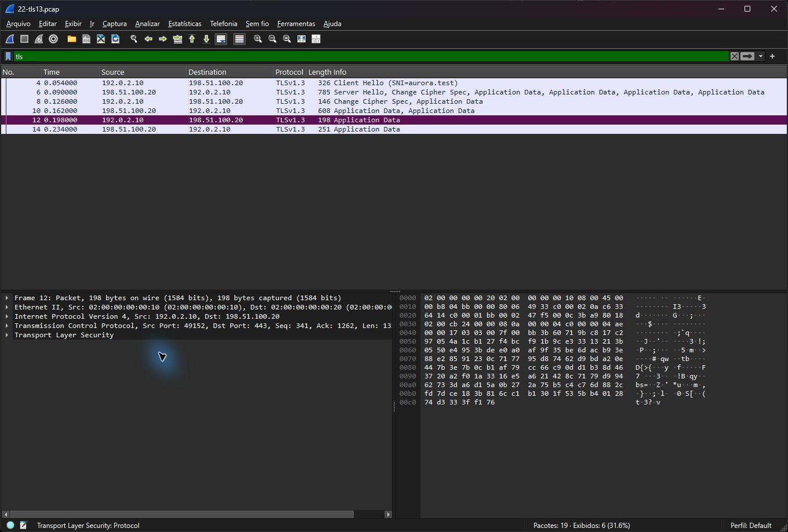Restart the current capture

pyautogui.click(x=39, y=39)
